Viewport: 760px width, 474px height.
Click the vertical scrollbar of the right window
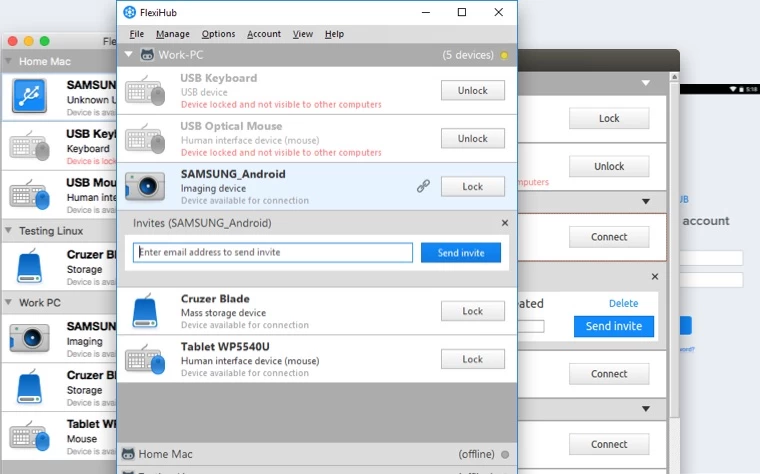pos(674,250)
